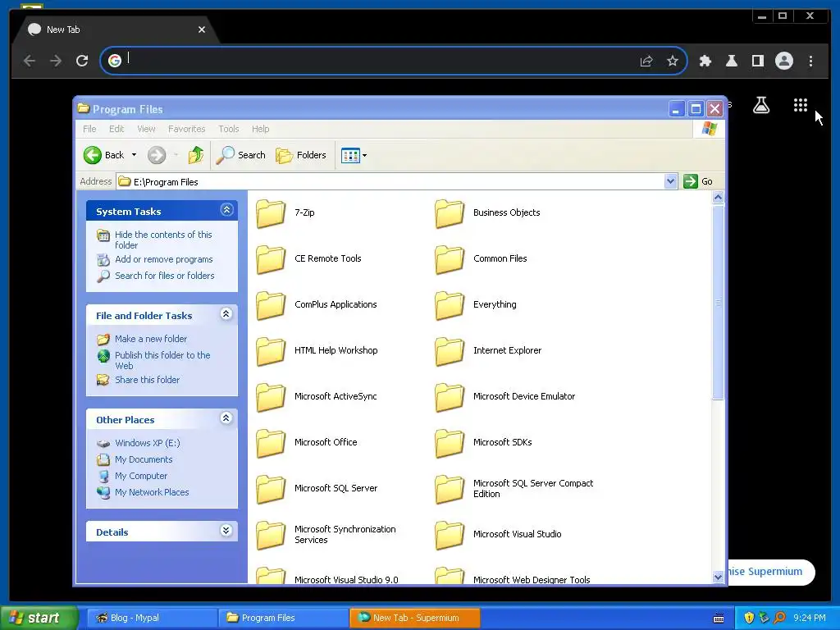
Task: Collapse the System Tasks panel
Action: (x=226, y=209)
